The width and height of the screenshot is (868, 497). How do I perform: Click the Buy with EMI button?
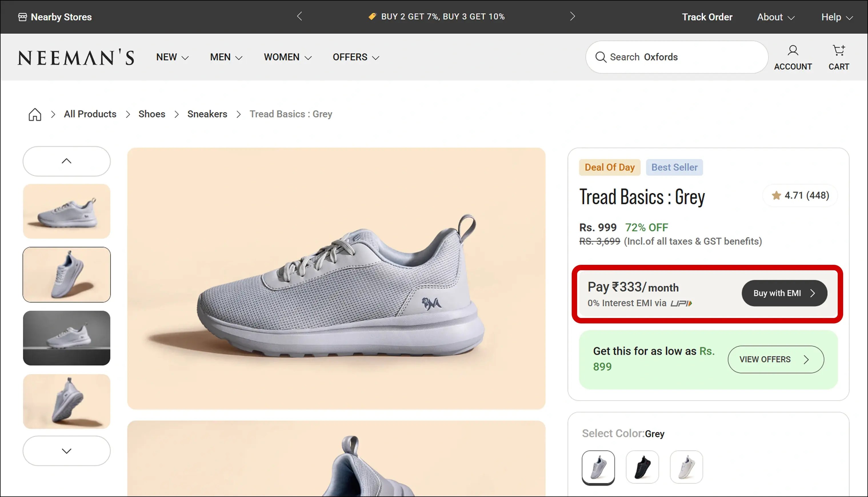coord(784,293)
